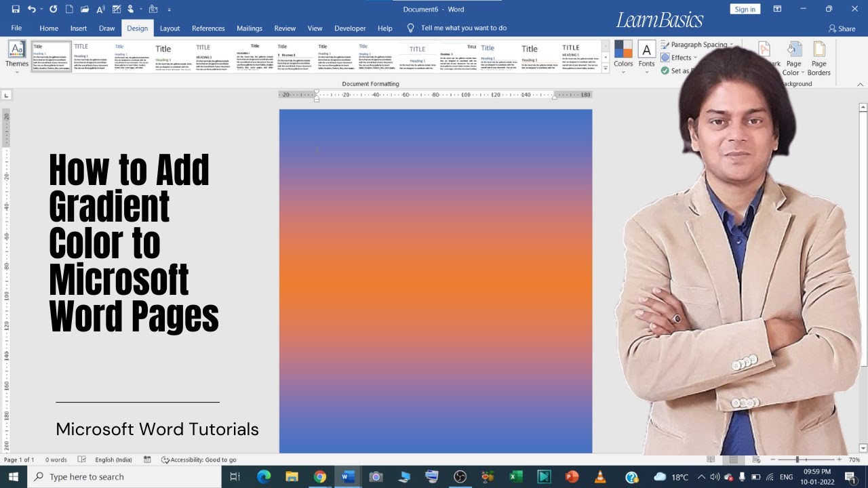The height and width of the screenshot is (488, 868).
Task: Click the Tell me what you want to do field
Action: (x=464, y=28)
